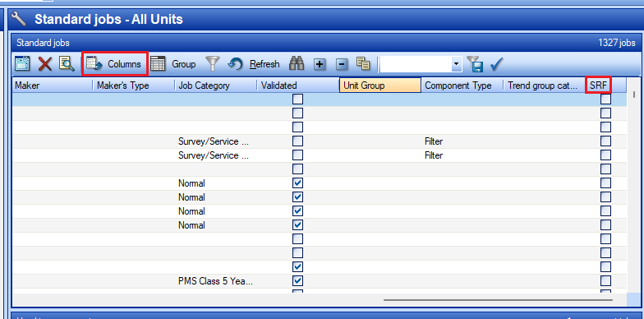Image resolution: width=644 pixels, height=319 pixels.
Task: Refresh the standard jobs list
Action: point(253,64)
